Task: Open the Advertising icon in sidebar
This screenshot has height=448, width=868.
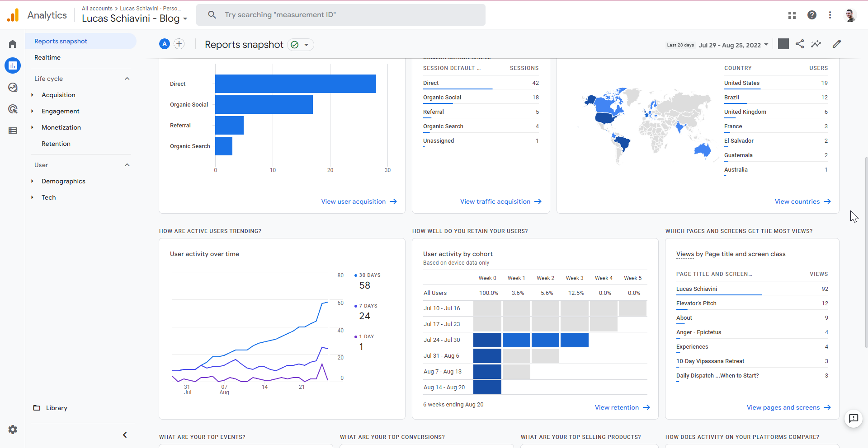Action: tap(13, 109)
